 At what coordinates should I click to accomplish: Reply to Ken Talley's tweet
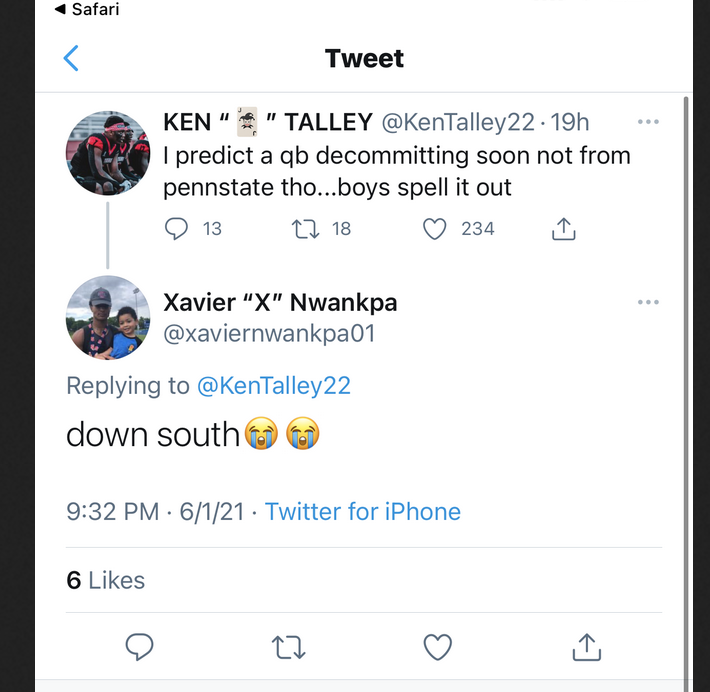tap(176, 229)
